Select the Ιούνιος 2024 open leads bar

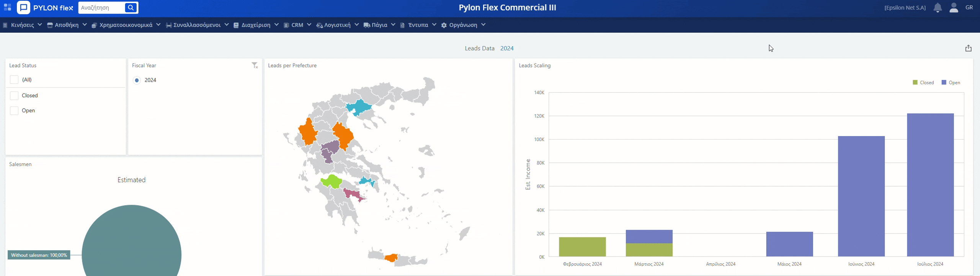861,196
